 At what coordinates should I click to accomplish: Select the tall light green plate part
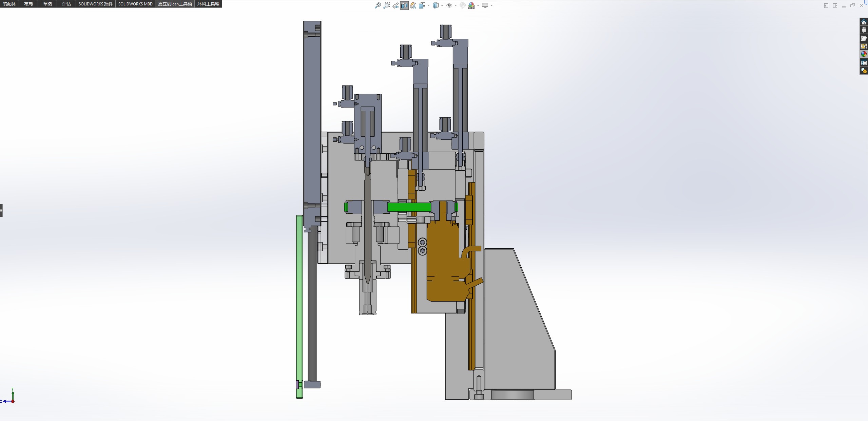tap(299, 306)
